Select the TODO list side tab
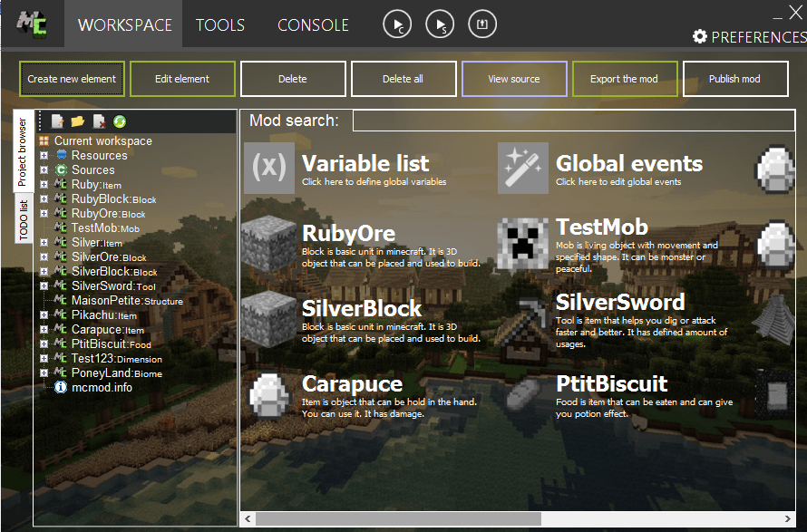This screenshot has width=807, height=532. [24, 219]
